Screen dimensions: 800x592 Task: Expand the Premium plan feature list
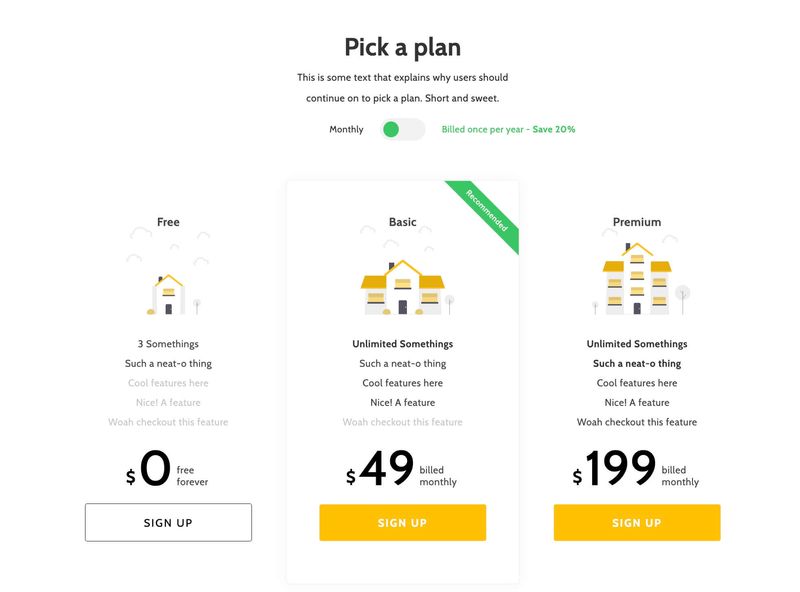(637, 382)
